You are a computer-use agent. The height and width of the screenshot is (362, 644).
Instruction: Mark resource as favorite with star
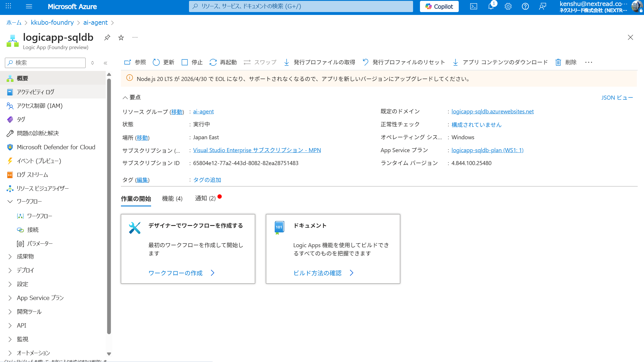coord(121,38)
